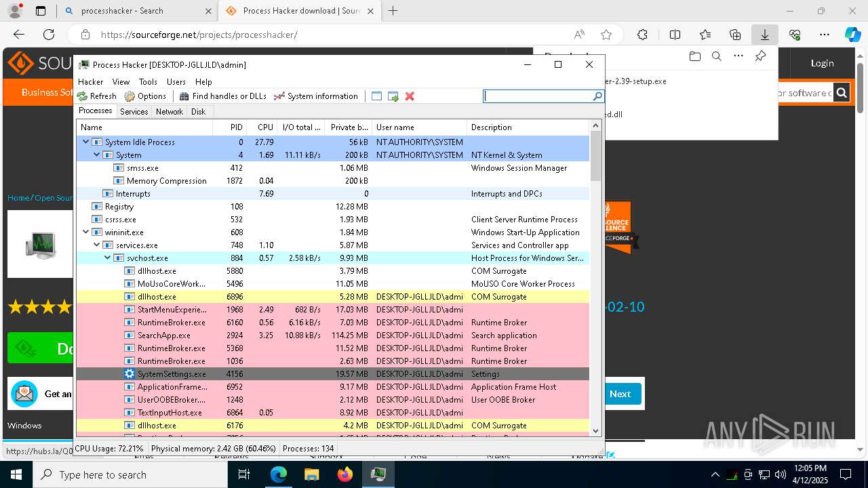Collapse the svchost.exe 884 node
Image resolution: width=868 pixels, height=488 pixels.
(107, 258)
